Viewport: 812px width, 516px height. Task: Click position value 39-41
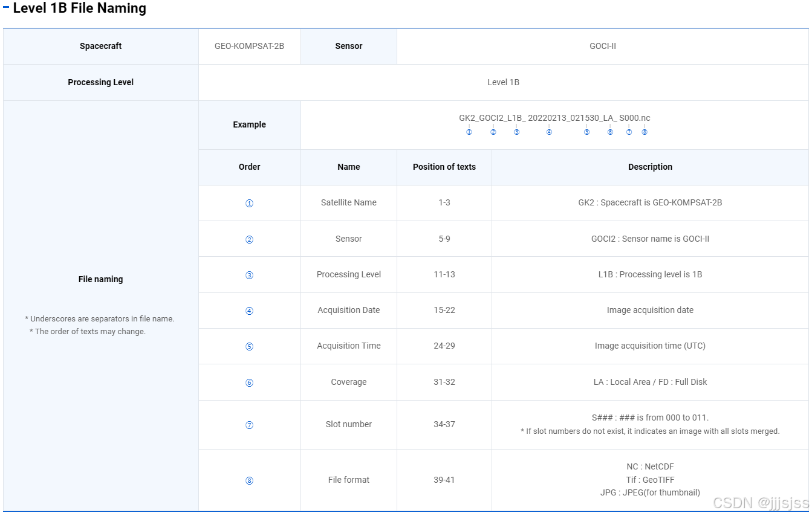coord(444,480)
